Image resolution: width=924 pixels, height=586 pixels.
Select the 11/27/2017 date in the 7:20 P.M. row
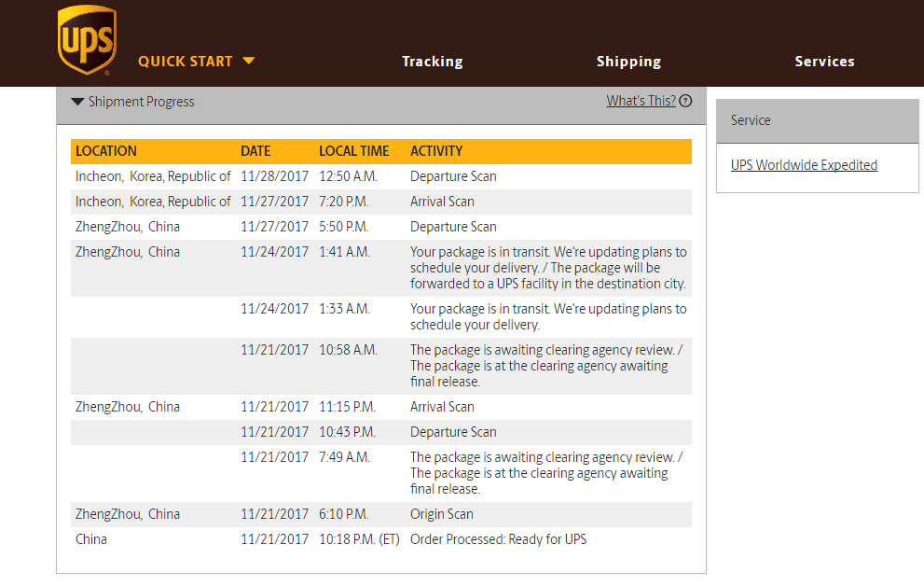pyautogui.click(x=275, y=202)
